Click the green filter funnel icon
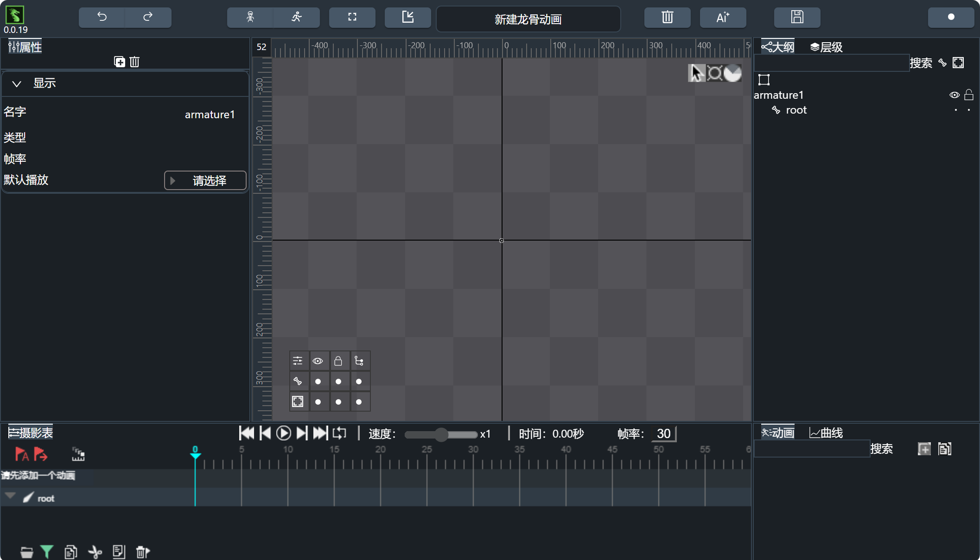Viewport: 980px width, 560px height. [47, 552]
